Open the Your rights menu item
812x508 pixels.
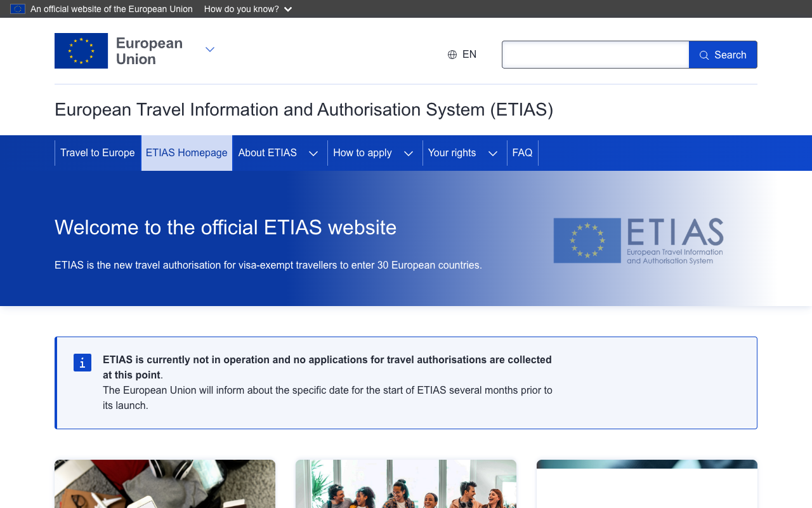452,153
